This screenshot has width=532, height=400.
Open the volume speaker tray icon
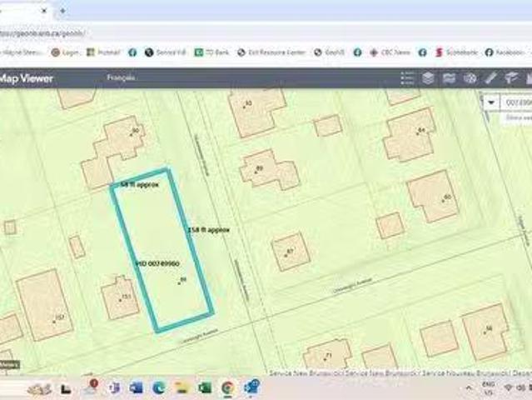[520, 387]
